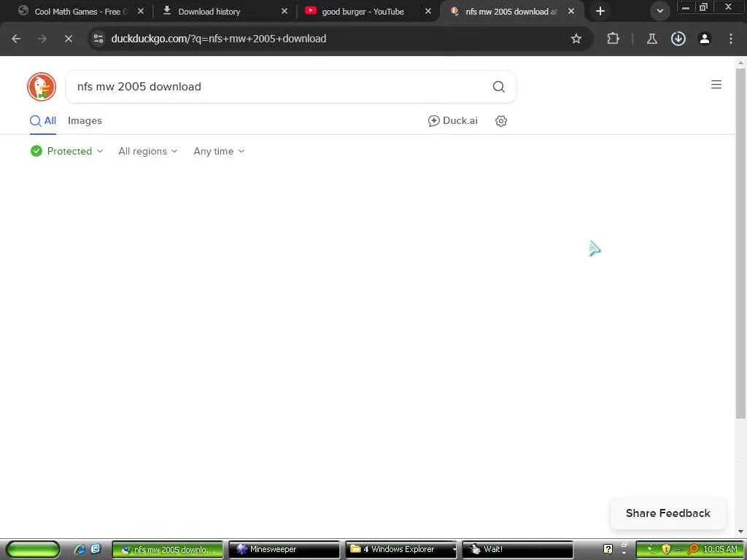This screenshot has height=560, width=747.
Task: Open Duck.ai chat
Action: click(452, 121)
